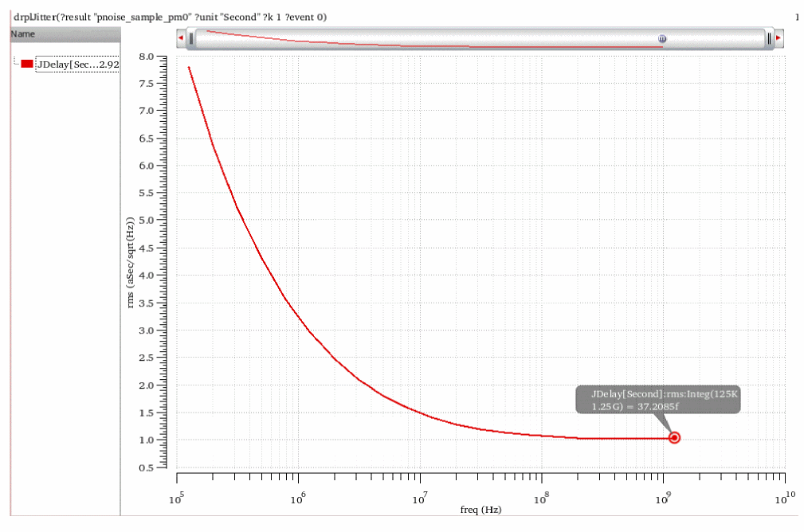
Task: Click the rms (aSec/sqrt(Hz)) y-axis label
Action: pyautogui.click(x=130, y=262)
